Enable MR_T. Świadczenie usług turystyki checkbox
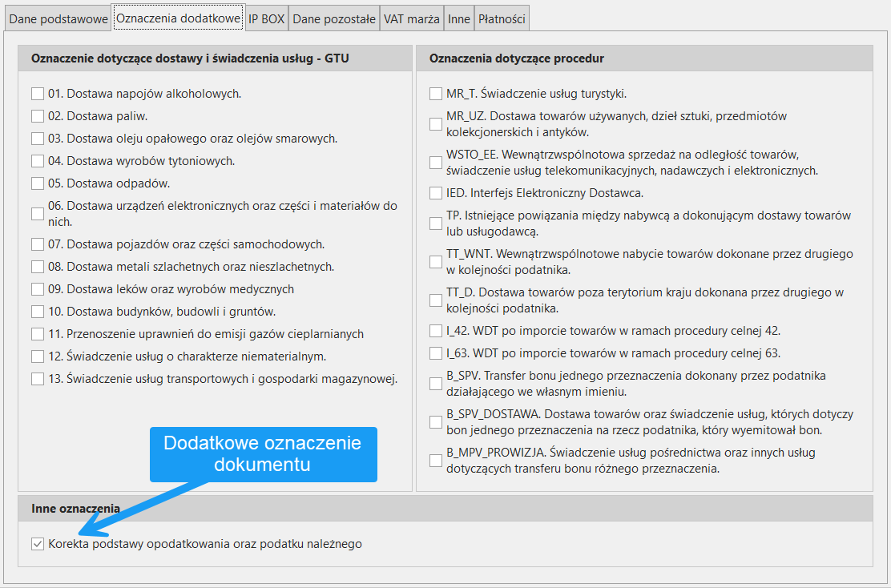The height and width of the screenshot is (588, 891). click(x=436, y=94)
